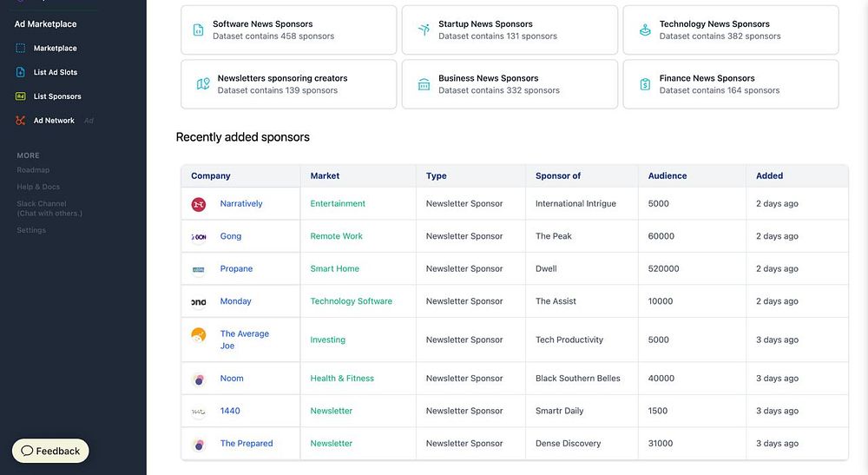The image size is (868, 475).
Task: Click the Noom company logo thumbnail
Action: point(199,379)
